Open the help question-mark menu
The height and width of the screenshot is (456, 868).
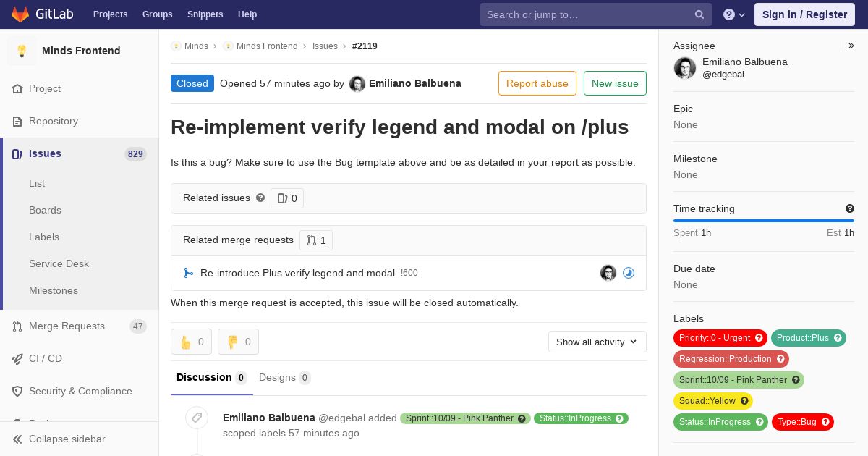[734, 14]
